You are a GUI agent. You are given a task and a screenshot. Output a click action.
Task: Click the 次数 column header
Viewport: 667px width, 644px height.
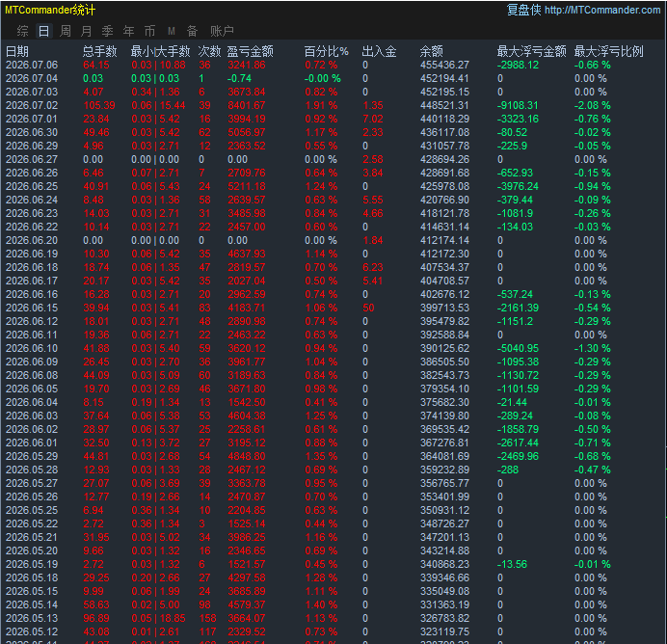[x=209, y=51]
